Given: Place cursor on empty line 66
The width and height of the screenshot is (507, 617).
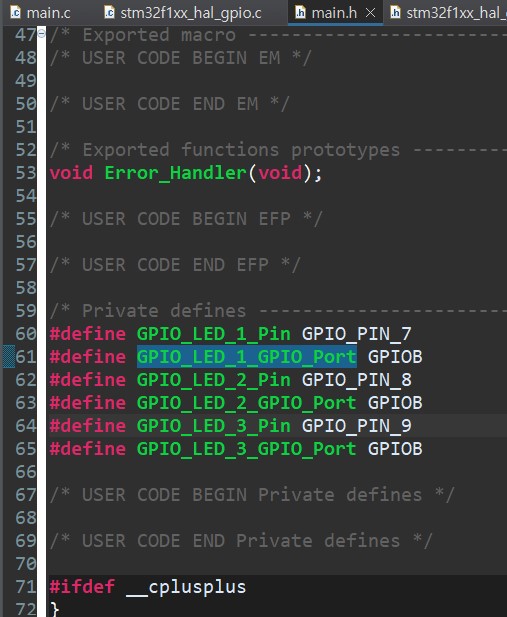Looking at the screenshot, I should [x=276, y=472].
